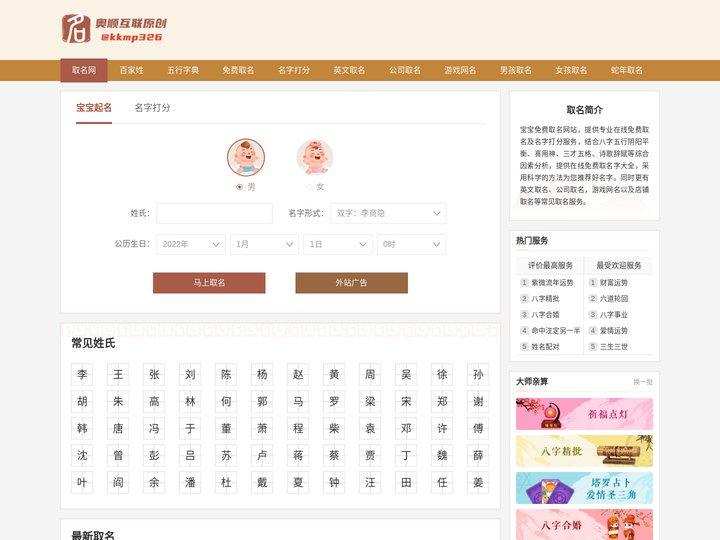Open 名字打分 in the navigation bar
Viewport: 720px width, 540px height.
(x=294, y=70)
